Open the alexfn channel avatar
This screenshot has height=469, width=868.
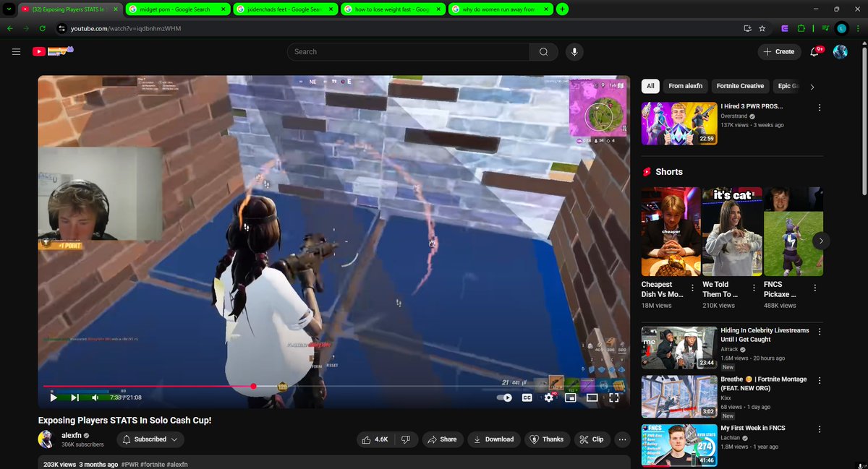pos(46,439)
